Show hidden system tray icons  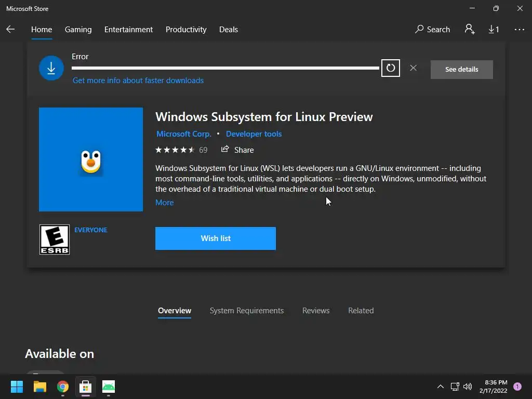pos(441,387)
